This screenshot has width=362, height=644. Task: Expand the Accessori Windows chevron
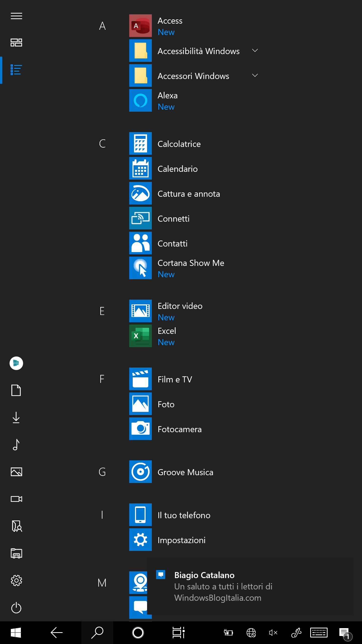pos(255,75)
